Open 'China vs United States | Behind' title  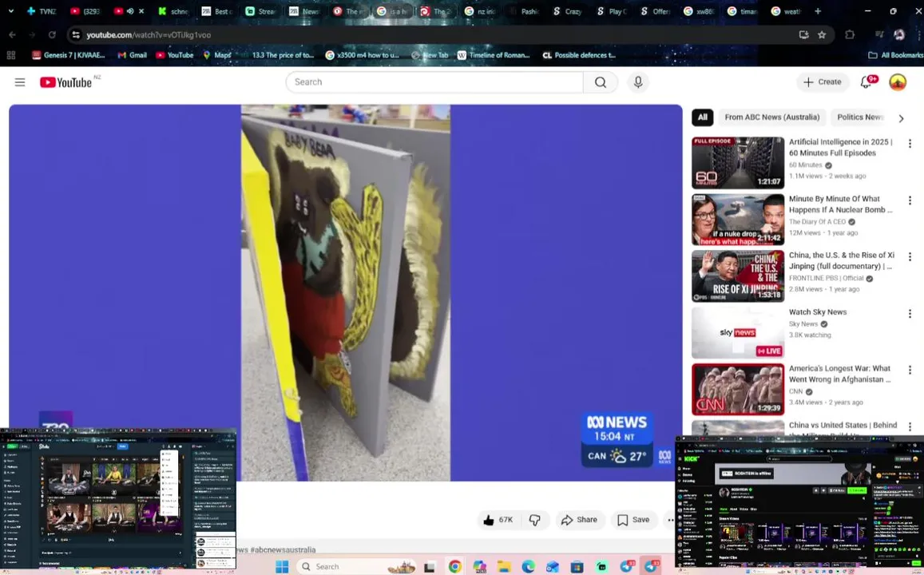pos(843,425)
